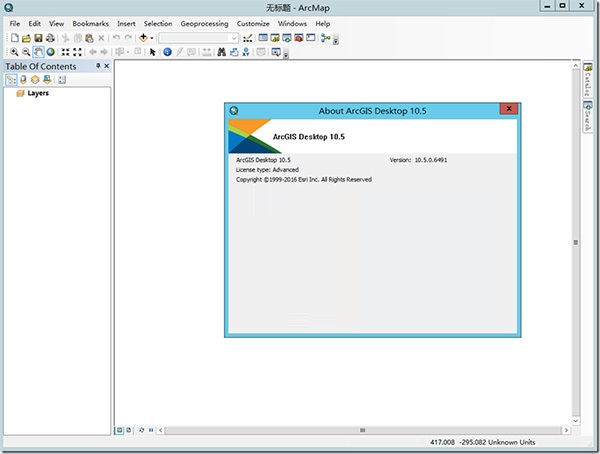
Task: Click the TOC Options icon
Action: click(62, 80)
